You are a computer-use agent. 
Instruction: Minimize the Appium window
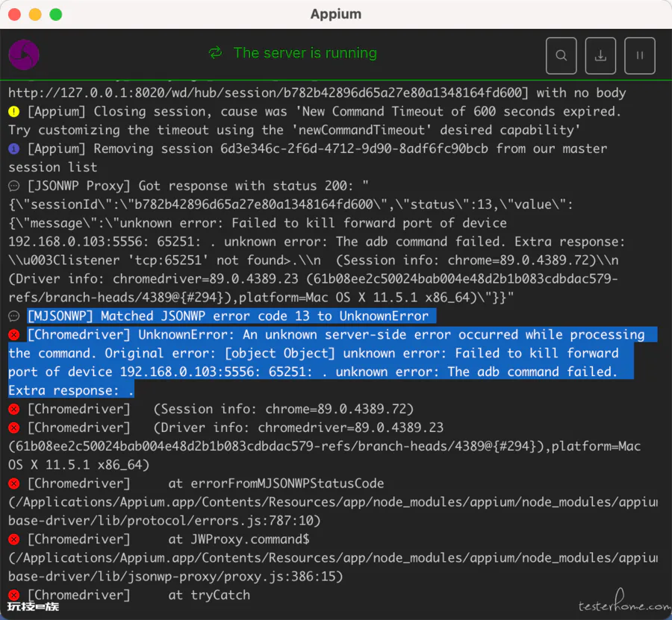[x=35, y=14]
